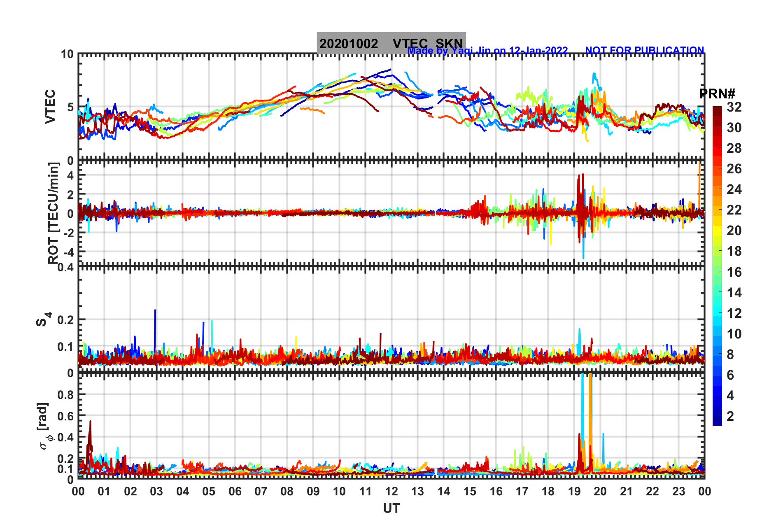The height and width of the screenshot is (532, 783).
Task: Click hour tick label 11 on UT axis
Action: [366, 491]
